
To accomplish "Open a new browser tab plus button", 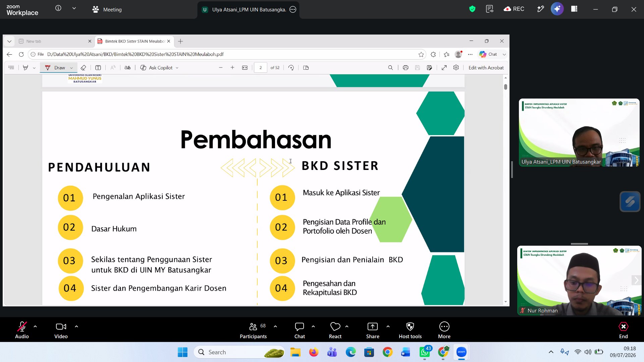I will coord(180,41).
